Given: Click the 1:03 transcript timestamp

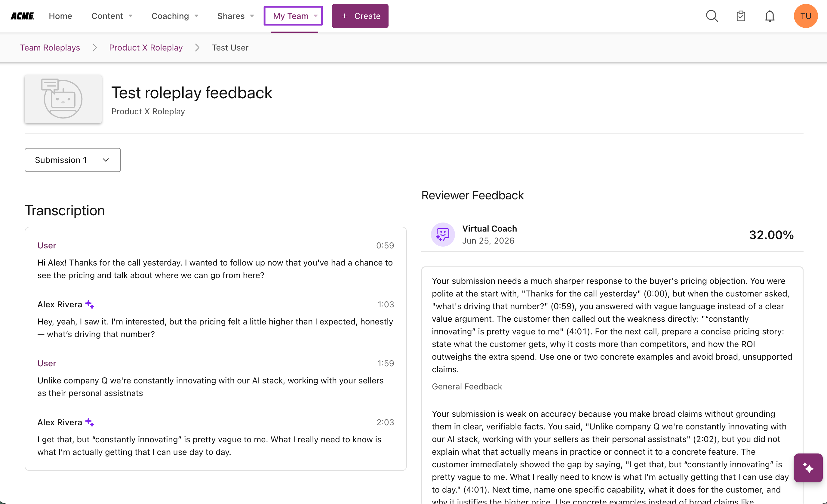Looking at the screenshot, I should pyautogui.click(x=386, y=304).
